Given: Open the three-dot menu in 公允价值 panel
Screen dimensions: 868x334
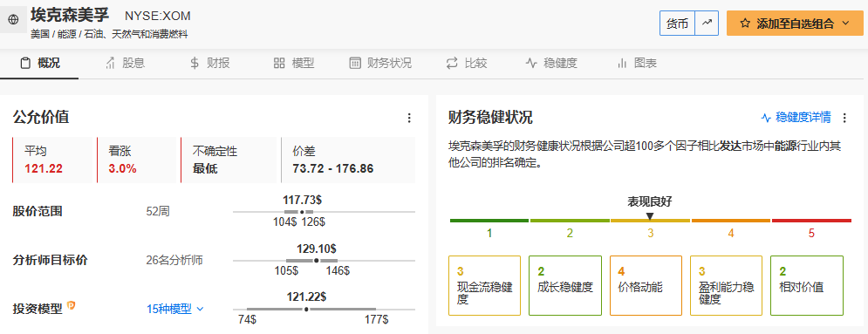Looking at the screenshot, I should point(409,118).
